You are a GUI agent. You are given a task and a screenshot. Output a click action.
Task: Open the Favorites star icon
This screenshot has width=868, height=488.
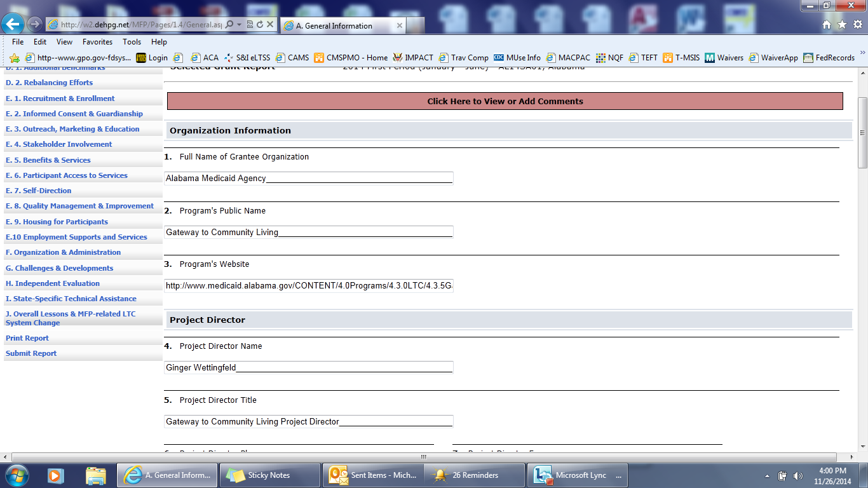pos(842,25)
